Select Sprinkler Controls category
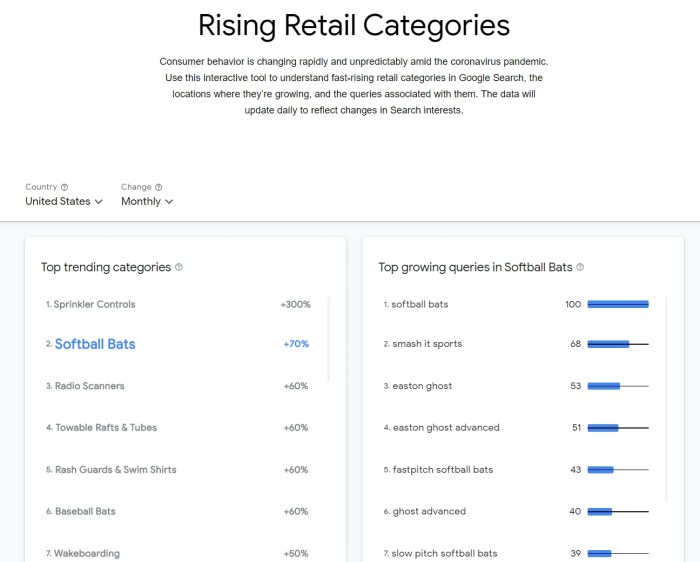The width and height of the screenshot is (700, 562). point(95,304)
